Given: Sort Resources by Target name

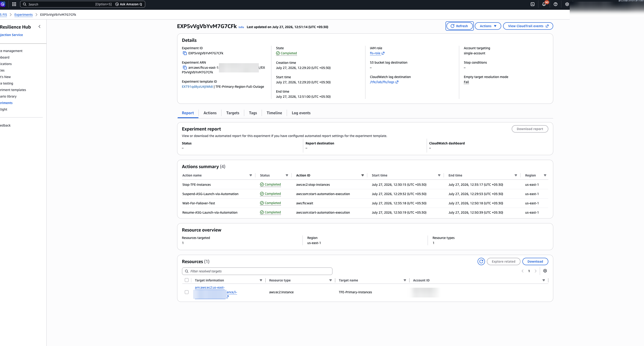Looking at the screenshot, I should [405, 281].
